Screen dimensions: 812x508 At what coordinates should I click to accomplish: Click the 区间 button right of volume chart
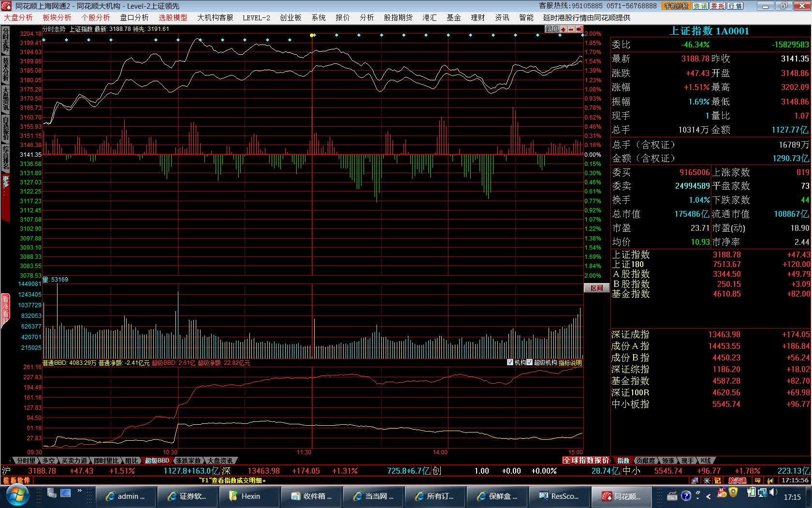(597, 288)
